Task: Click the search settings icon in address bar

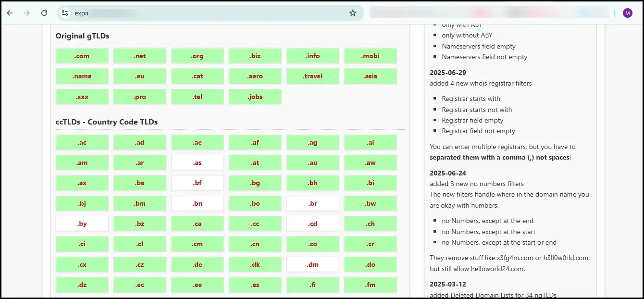Action: tap(65, 13)
